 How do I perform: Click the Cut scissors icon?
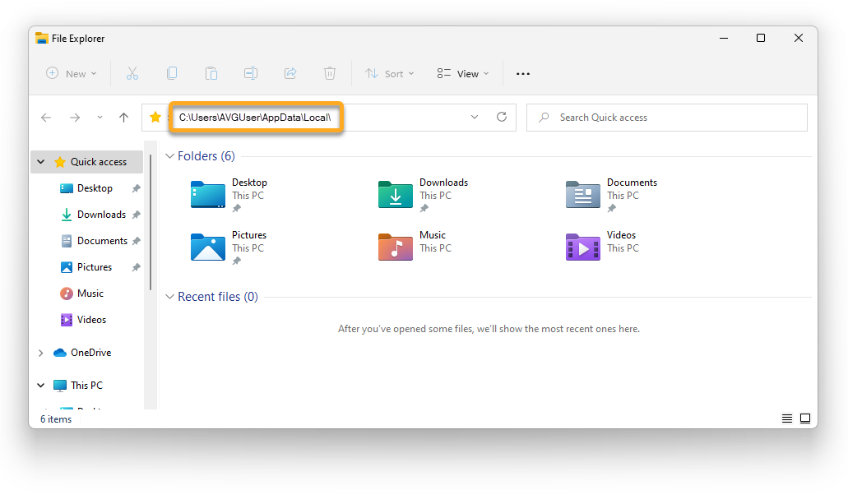[x=132, y=73]
